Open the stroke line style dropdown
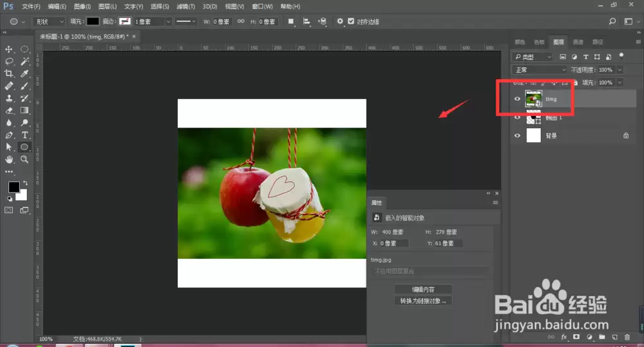The image size is (644, 347). pos(185,21)
